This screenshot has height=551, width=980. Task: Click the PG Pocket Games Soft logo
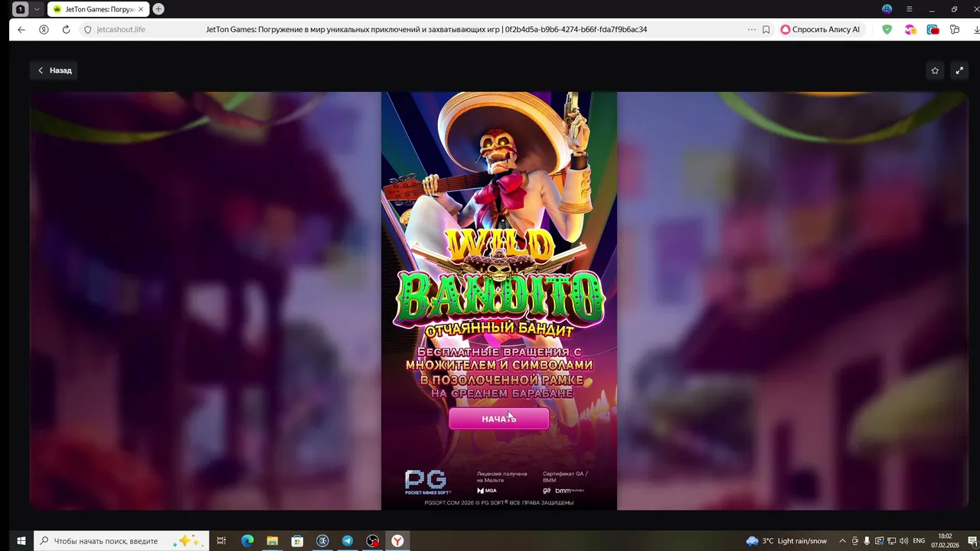427,482
